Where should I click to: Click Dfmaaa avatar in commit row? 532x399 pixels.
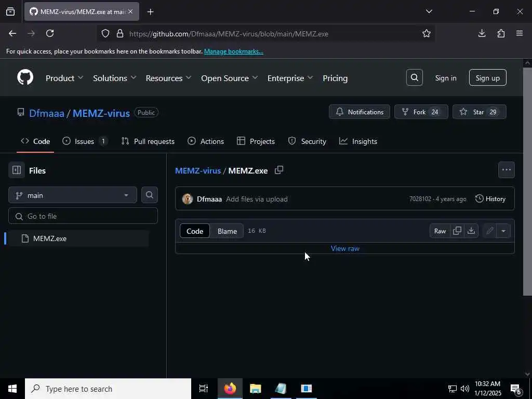(187, 199)
